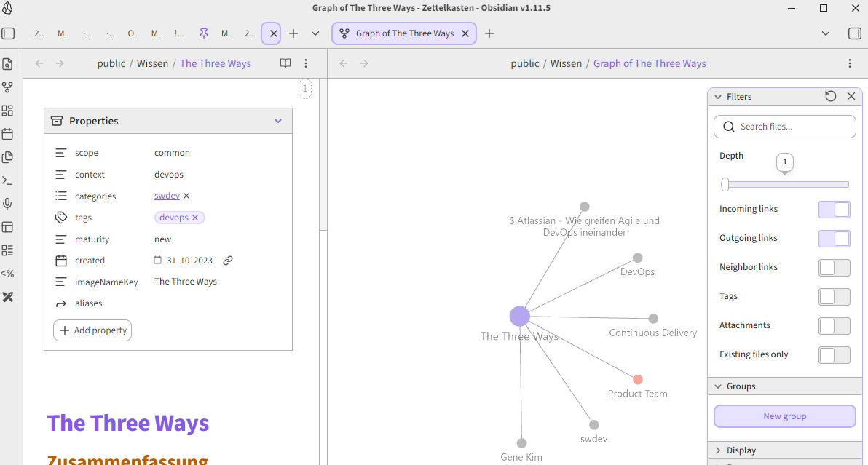This screenshot has height=465, width=868.
Task: Select the Graph of The Three Ways tab
Action: [404, 33]
